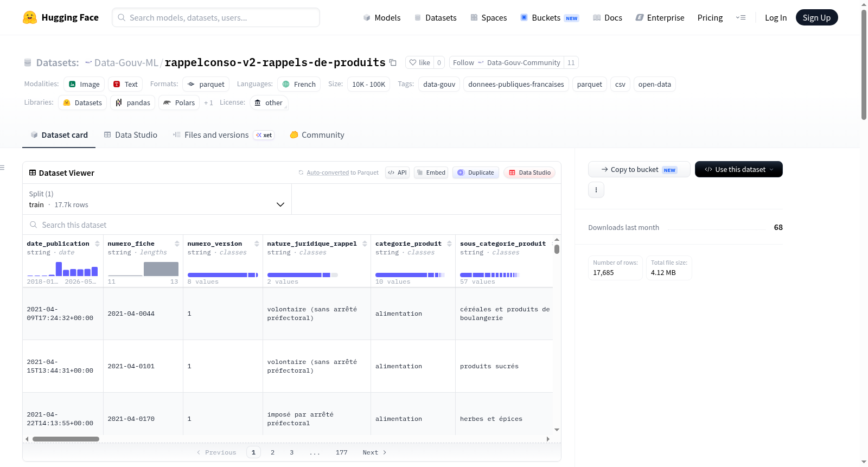Click the 'other' license tag
Image resolution: width=868 pixels, height=467 pixels.
pos(269,103)
